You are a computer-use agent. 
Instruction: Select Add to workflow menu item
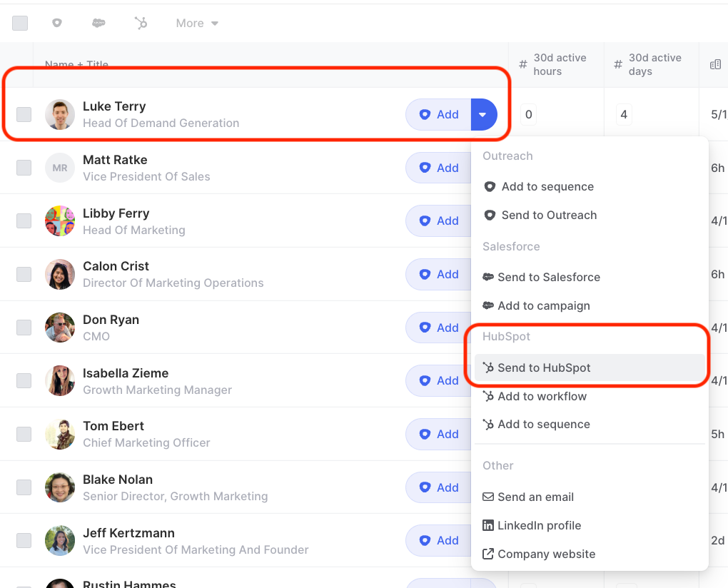[x=590, y=396]
